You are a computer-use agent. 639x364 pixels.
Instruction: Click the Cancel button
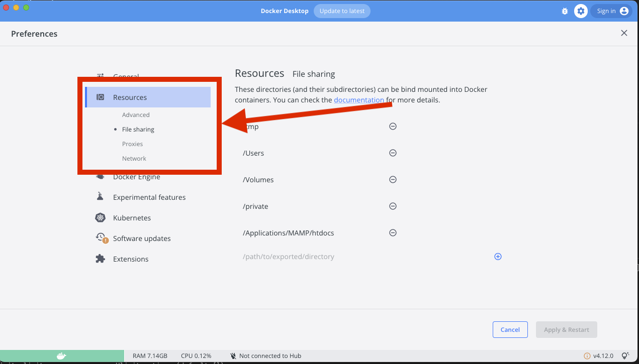coord(510,329)
